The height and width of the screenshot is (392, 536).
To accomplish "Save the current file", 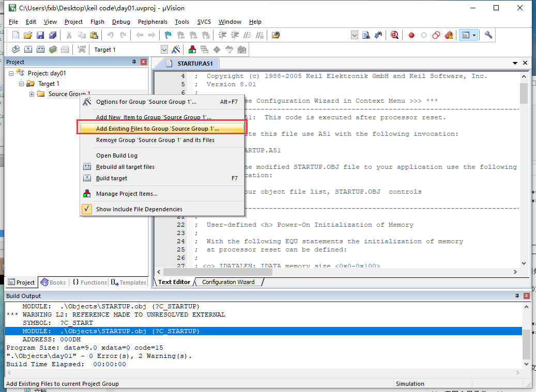I will (x=40, y=35).
